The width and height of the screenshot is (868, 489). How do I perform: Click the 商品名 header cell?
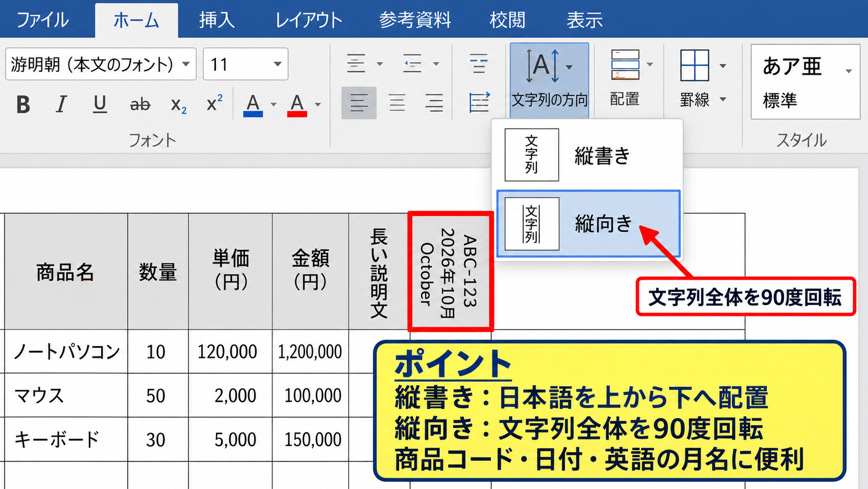pos(66,271)
